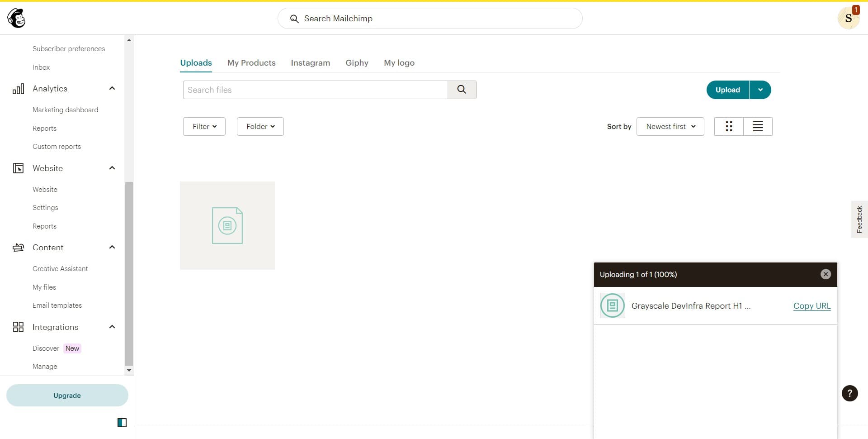868x439 pixels.
Task: Switch to grid view layout
Action: point(729,126)
